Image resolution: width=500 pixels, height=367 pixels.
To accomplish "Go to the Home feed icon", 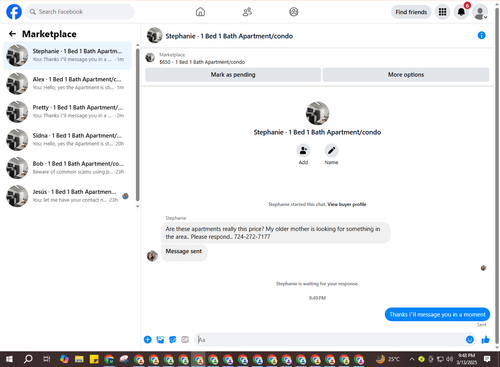I will (x=200, y=12).
